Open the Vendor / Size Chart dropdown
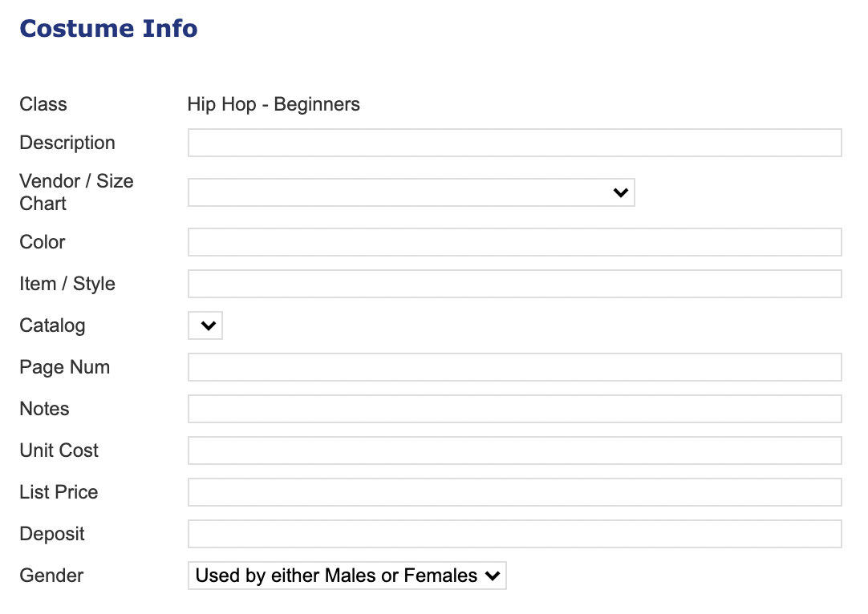Screen dimensions: 868x614 point(411,192)
